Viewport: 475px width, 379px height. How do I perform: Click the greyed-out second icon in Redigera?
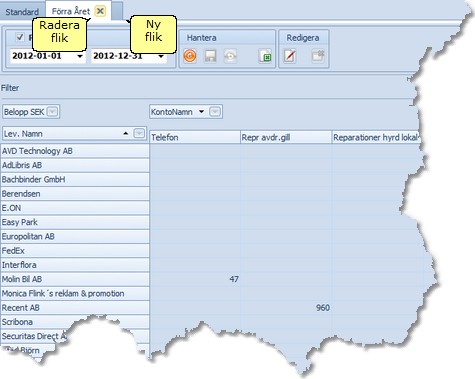pyautogui.click(x=318, y=56)
